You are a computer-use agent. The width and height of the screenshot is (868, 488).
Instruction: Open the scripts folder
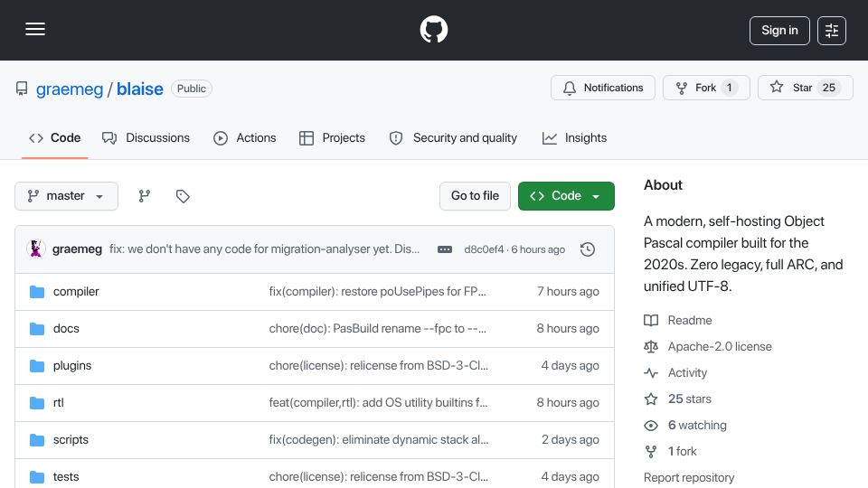[71, 440]
